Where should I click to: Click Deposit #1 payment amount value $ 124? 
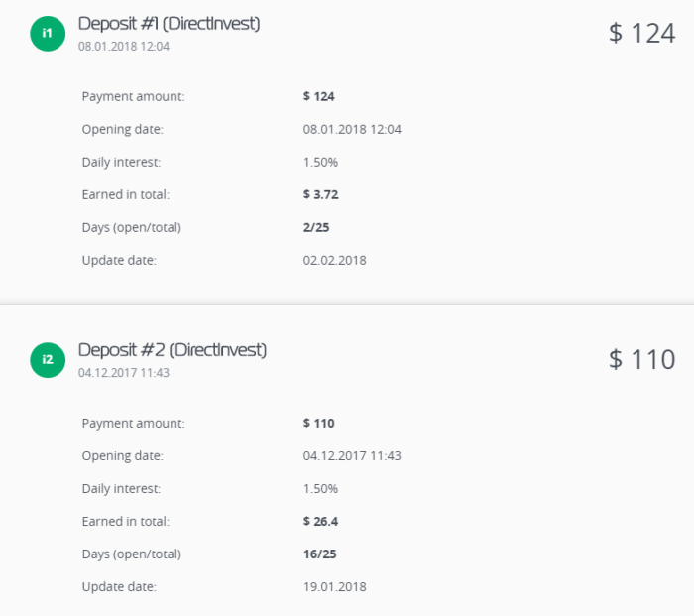coord(319,96)
